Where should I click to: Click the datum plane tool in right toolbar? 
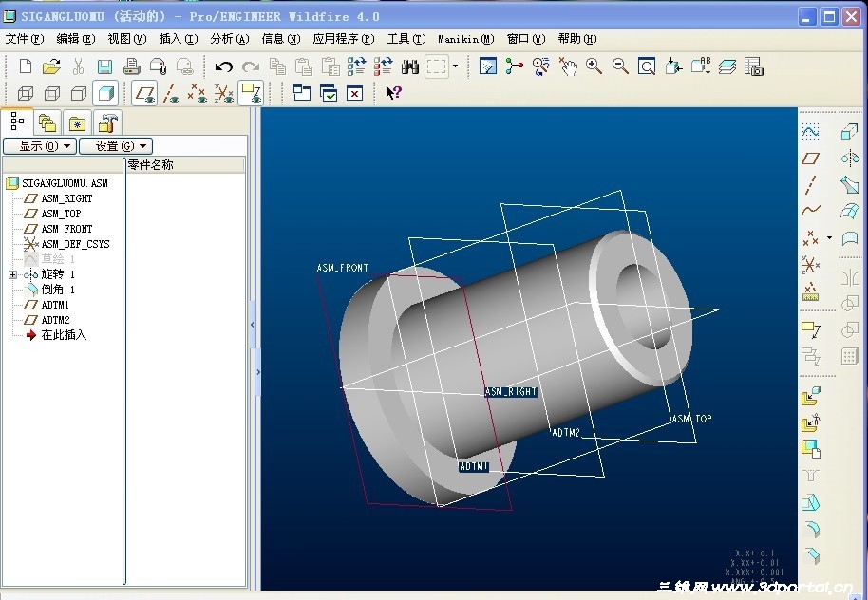tap(810, 159)
